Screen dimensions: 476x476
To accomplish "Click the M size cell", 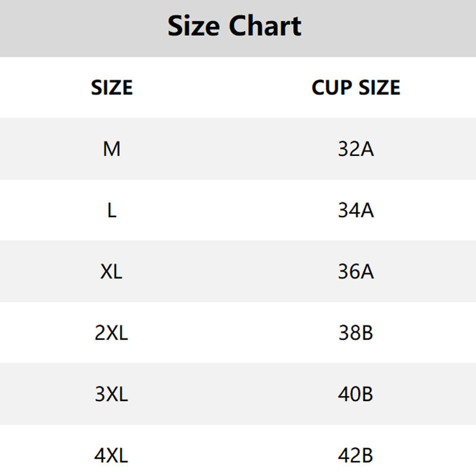I will pyautogui.click(x=112, y=149).
